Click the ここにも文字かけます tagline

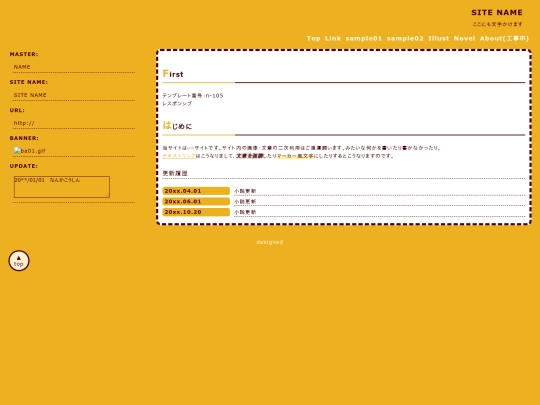click(498, 24)
